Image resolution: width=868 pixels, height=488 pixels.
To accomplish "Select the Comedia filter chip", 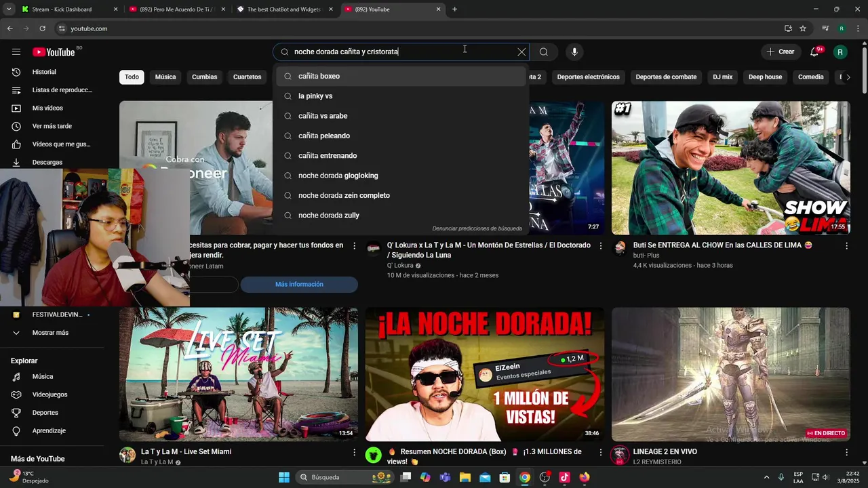I will pyautogui.click(x=810, y=77).
